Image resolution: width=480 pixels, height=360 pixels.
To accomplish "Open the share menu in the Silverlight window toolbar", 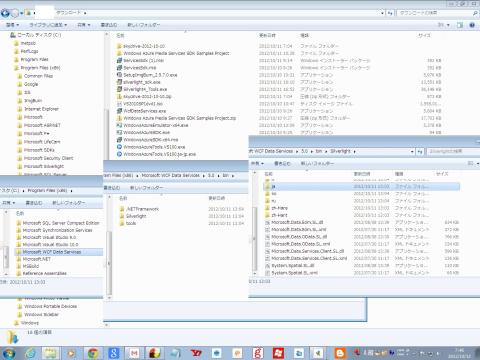I will tap(257, 163).
